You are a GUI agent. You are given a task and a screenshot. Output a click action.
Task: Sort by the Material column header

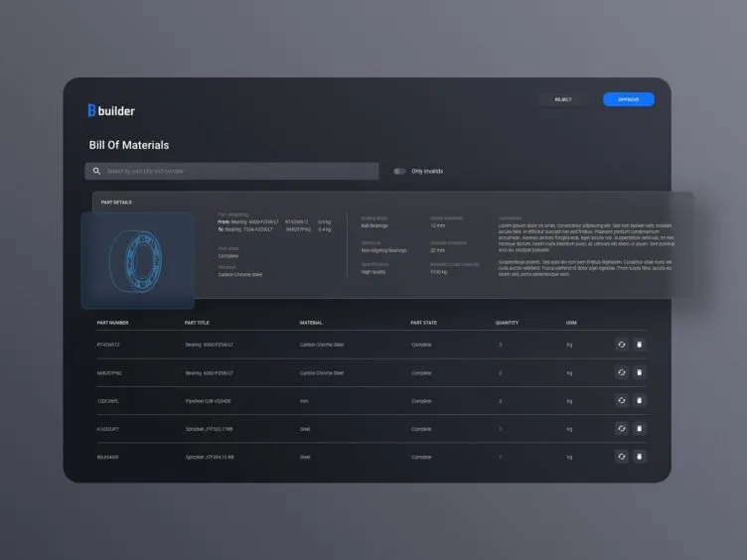click(311, 323)
